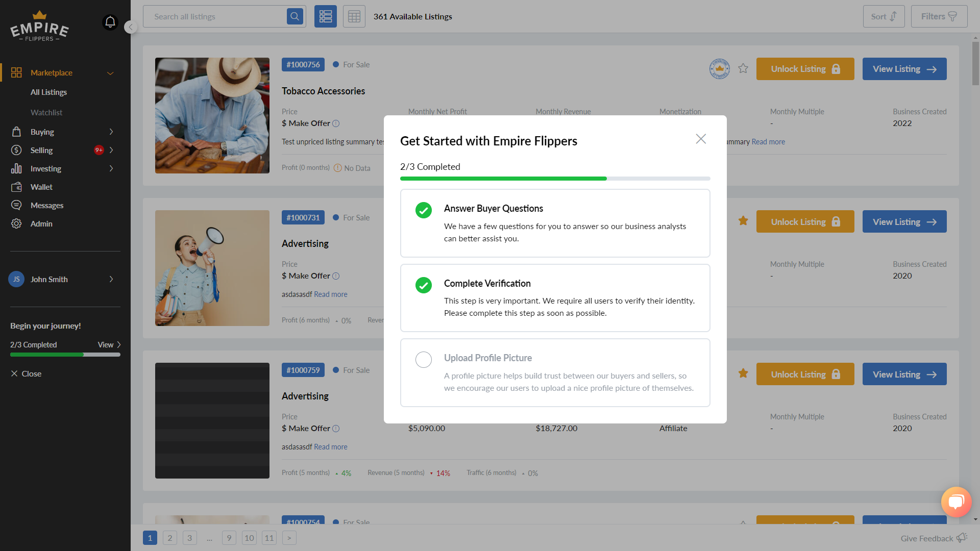Click the Investing chart icon
The height and width of the screenshot is (551, 980).
point(16,168)
